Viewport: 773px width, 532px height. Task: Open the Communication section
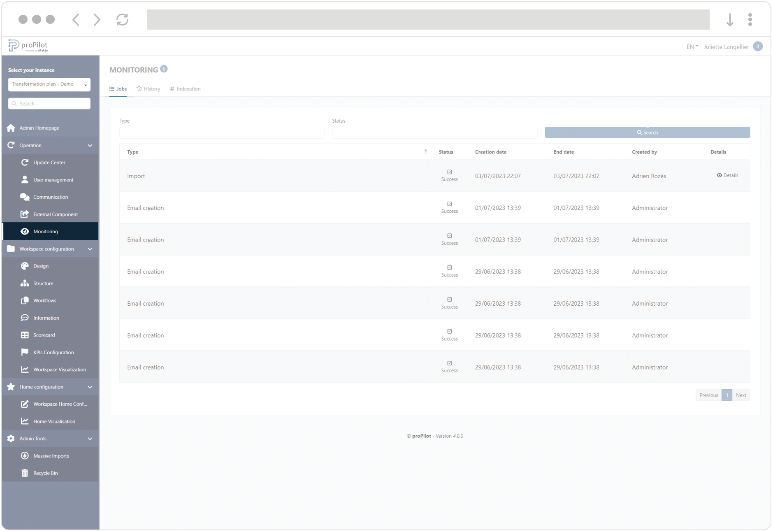point(25,197)
